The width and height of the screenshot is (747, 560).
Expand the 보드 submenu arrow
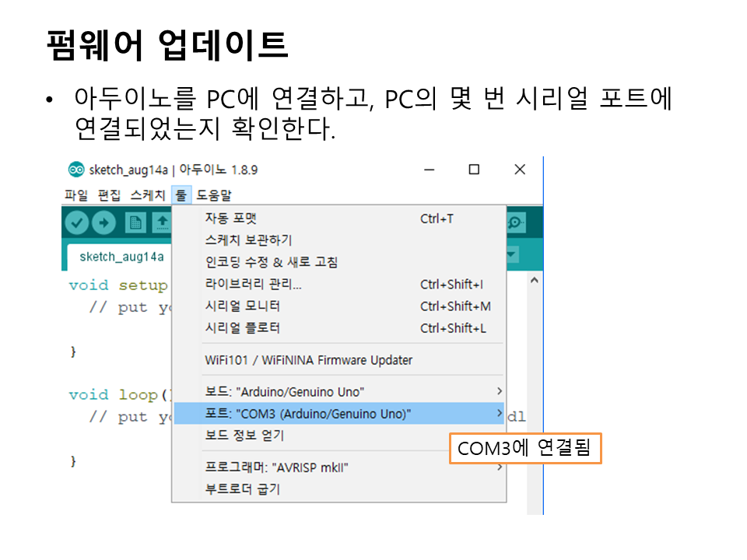click(x=500, y=391)
